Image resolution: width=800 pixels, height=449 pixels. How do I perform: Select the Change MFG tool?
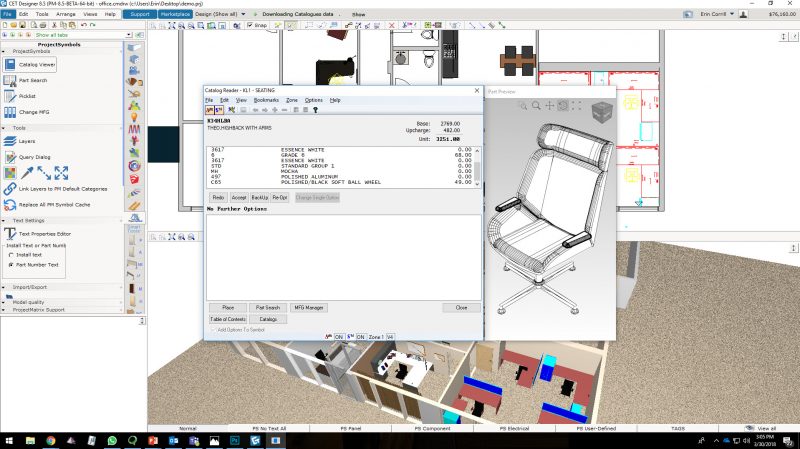[11, 112]
